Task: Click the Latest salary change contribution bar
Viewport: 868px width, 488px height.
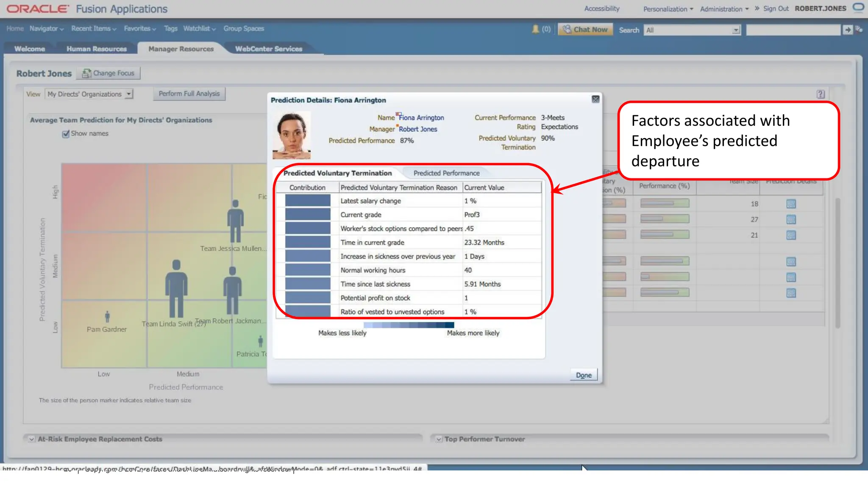Action: tap(308, 201)
